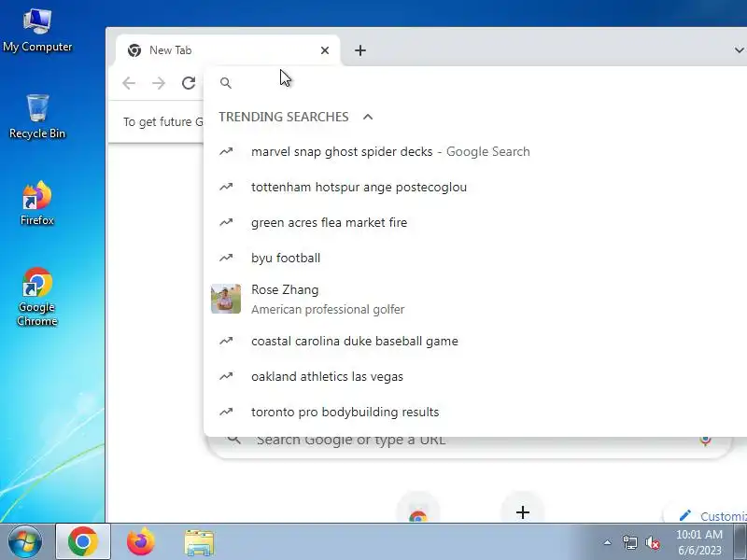Click the voice search microphone icon
Viewport: 747px width, 560px height.
pos(706,440)
